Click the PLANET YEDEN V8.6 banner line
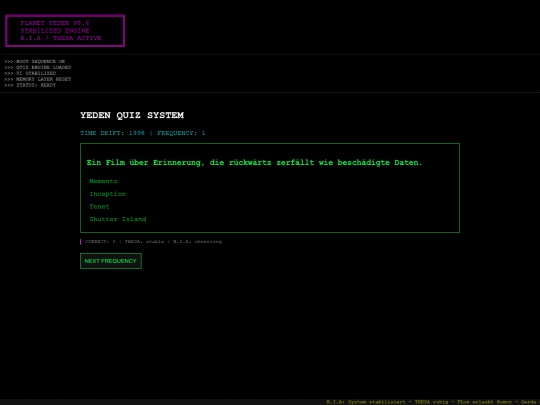 point(55,23)
